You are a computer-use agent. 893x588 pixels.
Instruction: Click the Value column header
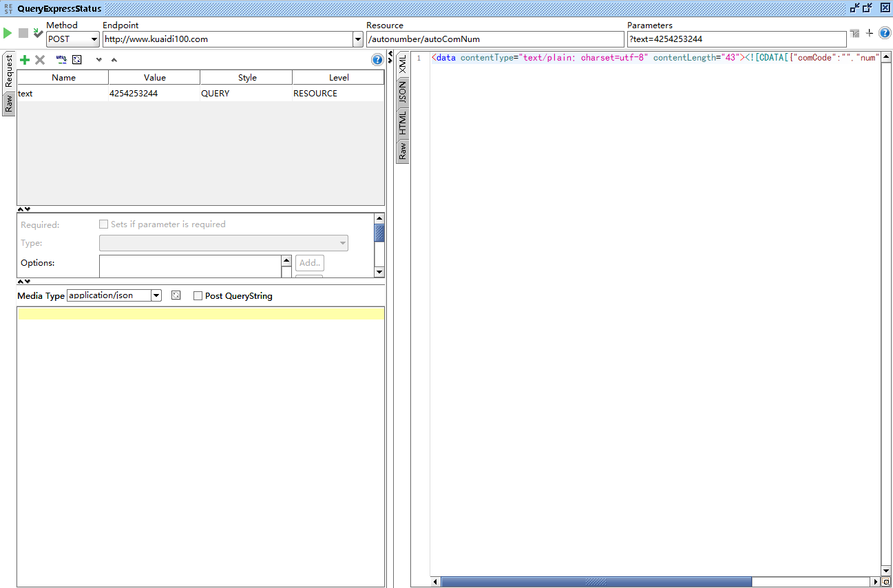click(x=155, y=78)
